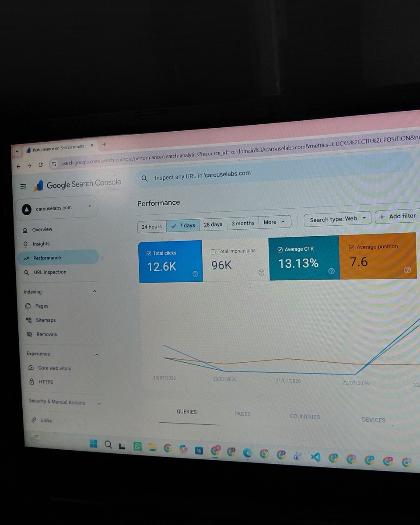
Task: Open Links in sidebar
Action: (46, 420)
